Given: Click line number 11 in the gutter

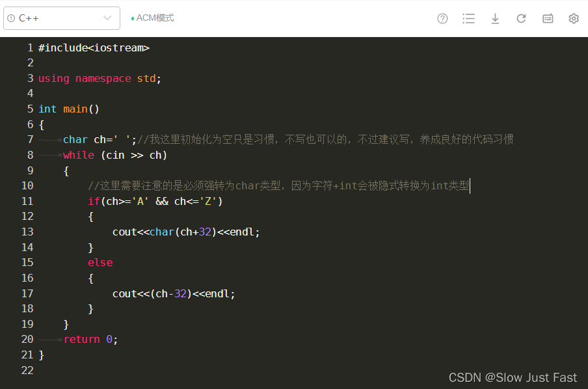Looking at the screenshot, I should [x=27, y=201].
